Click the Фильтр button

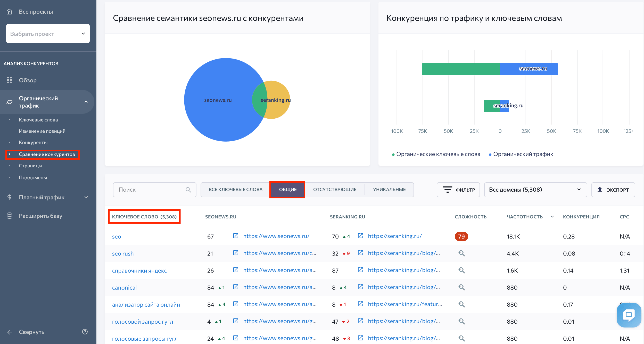coord(458,190)
